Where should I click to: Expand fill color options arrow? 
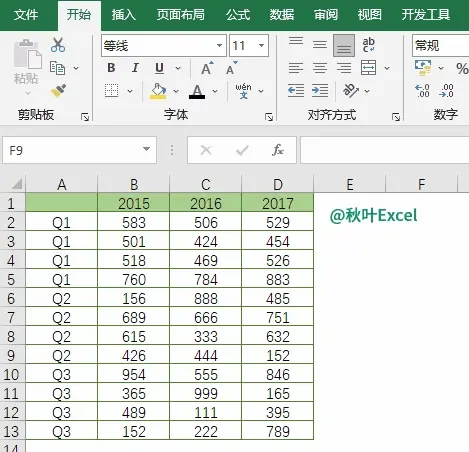pyautogui.click(x=176, y=91)
